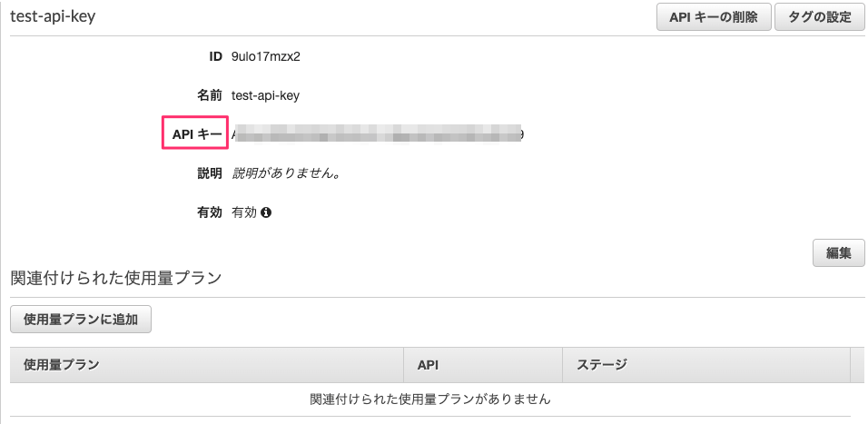This screenshot has width=868, height=424.
Task: Click the 説明がありません description text
Action: (x=286, y=173)
